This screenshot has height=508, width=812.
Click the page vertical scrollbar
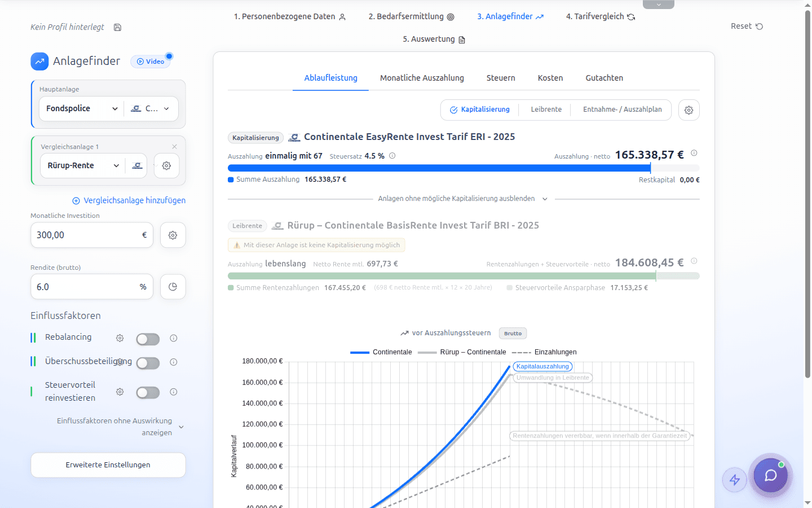tap(807, 195)
